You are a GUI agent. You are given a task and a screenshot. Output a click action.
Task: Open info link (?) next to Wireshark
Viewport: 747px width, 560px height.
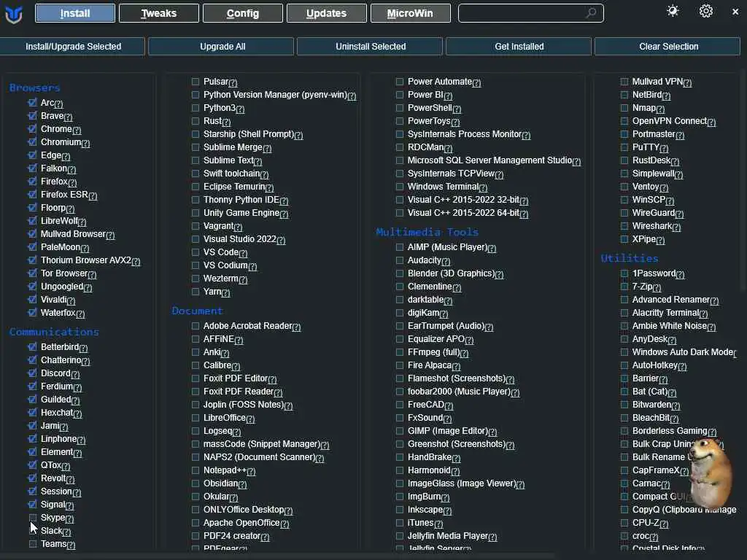pos(676,227)
